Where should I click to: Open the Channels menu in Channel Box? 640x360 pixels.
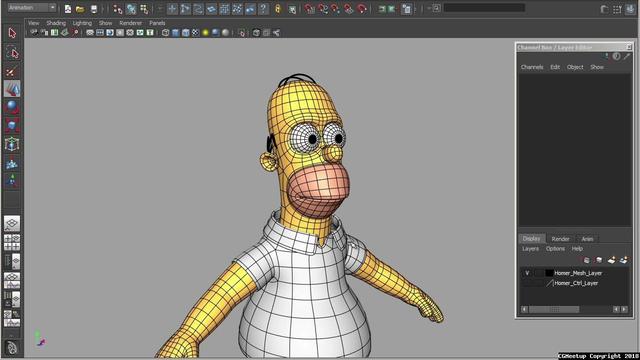point(532,67)
